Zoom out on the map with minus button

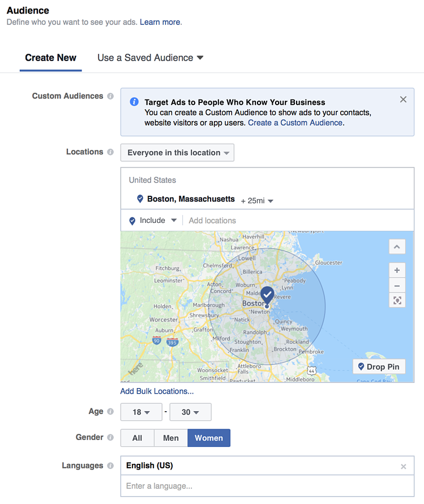point(397,285)
